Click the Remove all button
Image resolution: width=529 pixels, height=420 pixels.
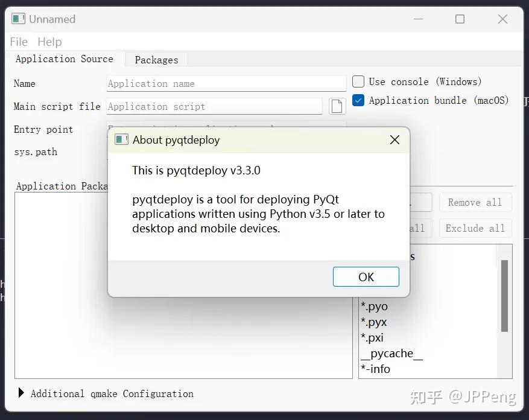pos(475,202)
